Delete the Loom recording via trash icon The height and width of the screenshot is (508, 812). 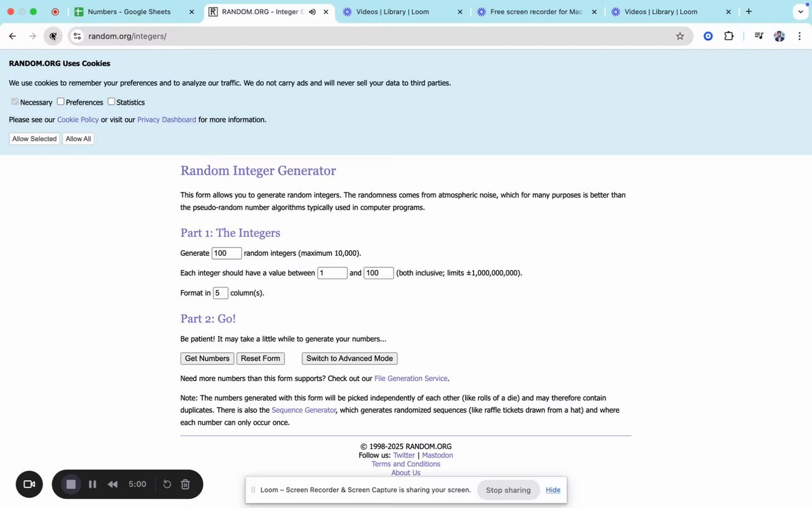pos(185,485)
